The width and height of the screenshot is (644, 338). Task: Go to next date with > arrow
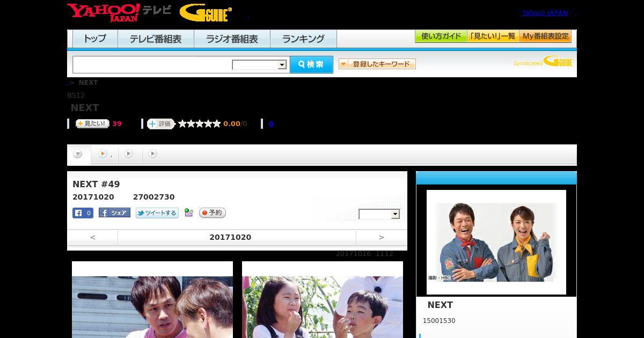point(382,237)
